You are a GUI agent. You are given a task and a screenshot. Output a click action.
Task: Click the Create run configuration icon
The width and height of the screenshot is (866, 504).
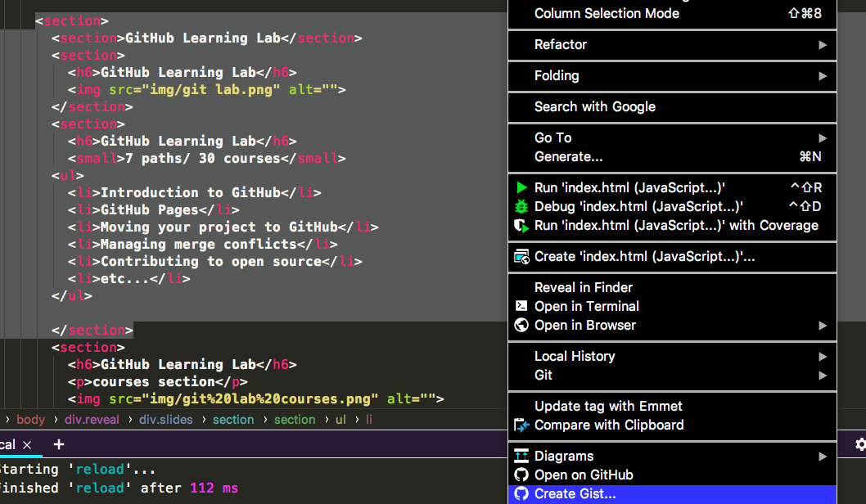click(x=521, y=257)
